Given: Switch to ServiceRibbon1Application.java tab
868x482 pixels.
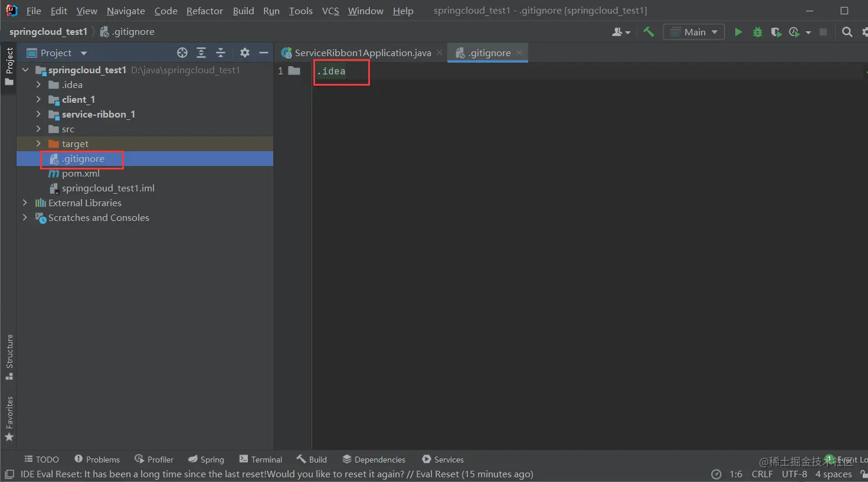Looking at the screenshot, I should coord(362,53).
